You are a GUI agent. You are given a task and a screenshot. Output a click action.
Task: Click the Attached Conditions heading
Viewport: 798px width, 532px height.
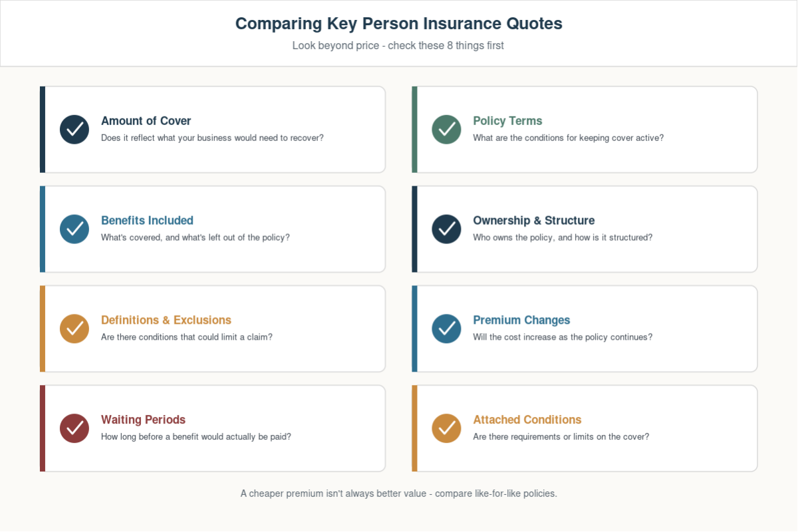[x=527, y=420]
